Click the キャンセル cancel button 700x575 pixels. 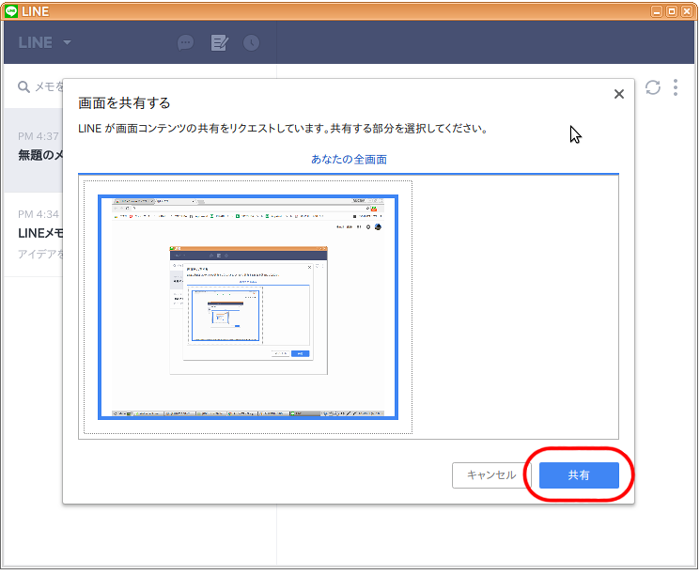tap(491, 475)
